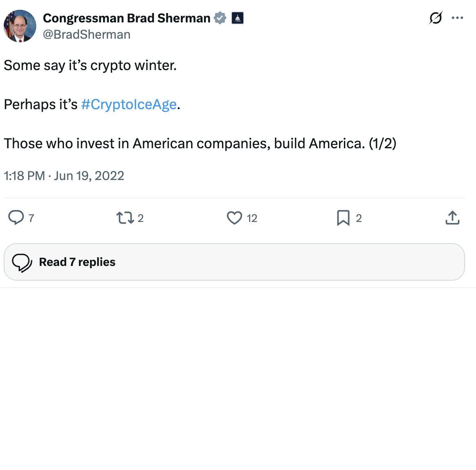Toggle the like heart icon
This screenshot has width=476, height=470.
[x=234, y=218]
